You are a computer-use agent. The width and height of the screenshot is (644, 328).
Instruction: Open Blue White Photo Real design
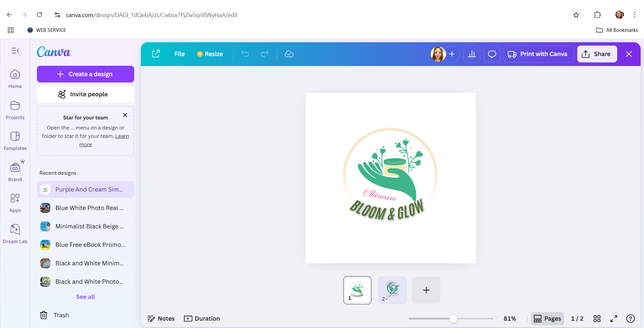[x=86, y=208]
